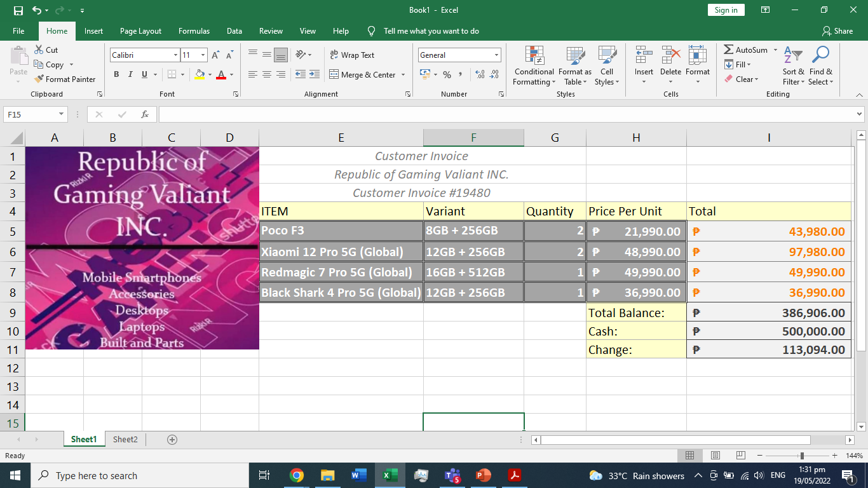Toggle Center alignment

266,74
